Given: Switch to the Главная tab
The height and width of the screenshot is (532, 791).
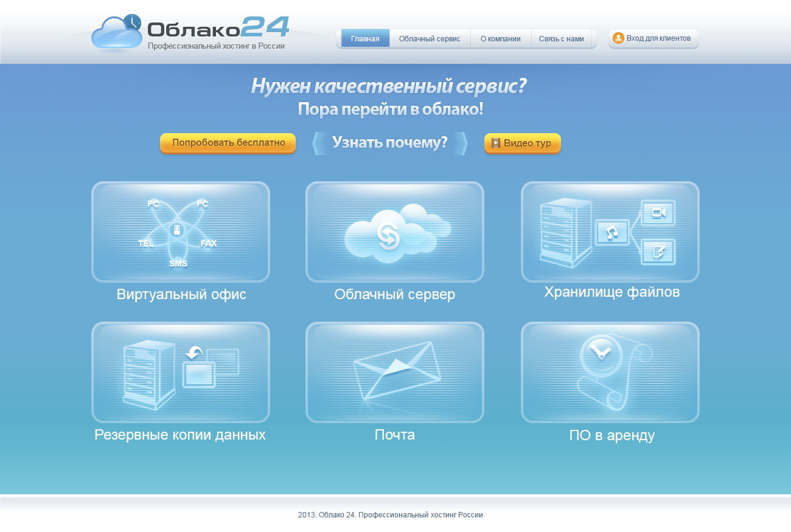Looking at the screenshot, I should click(x=365, y=39).
